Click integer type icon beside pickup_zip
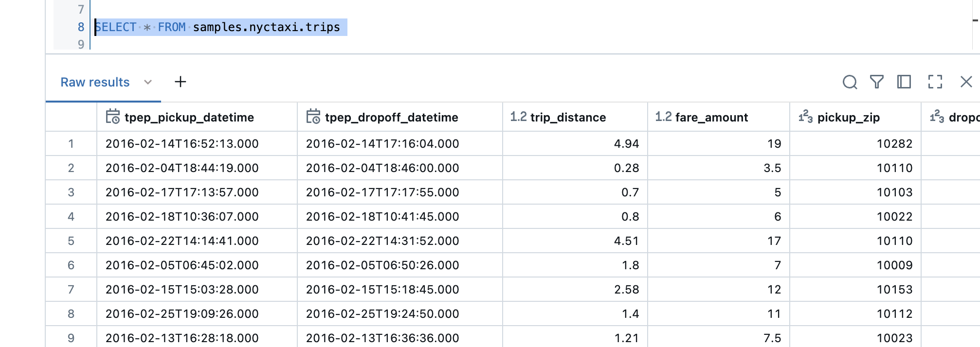 pos(805,117)
